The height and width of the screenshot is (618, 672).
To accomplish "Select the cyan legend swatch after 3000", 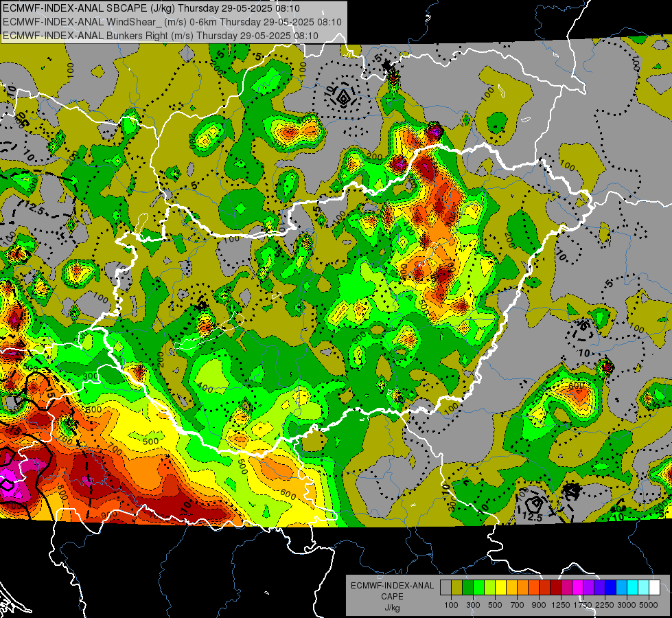I will click(632, 588).
